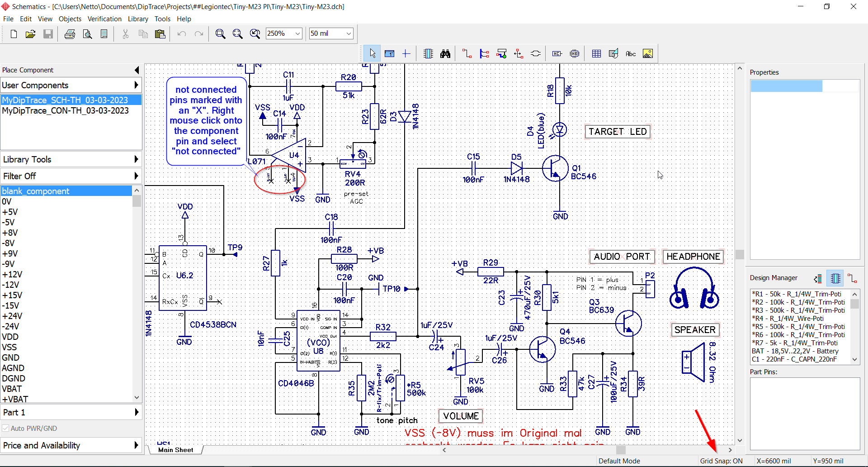Toggle the Auto PWR/GND checkbox
The image size is (868, 467).
[6, 428]
